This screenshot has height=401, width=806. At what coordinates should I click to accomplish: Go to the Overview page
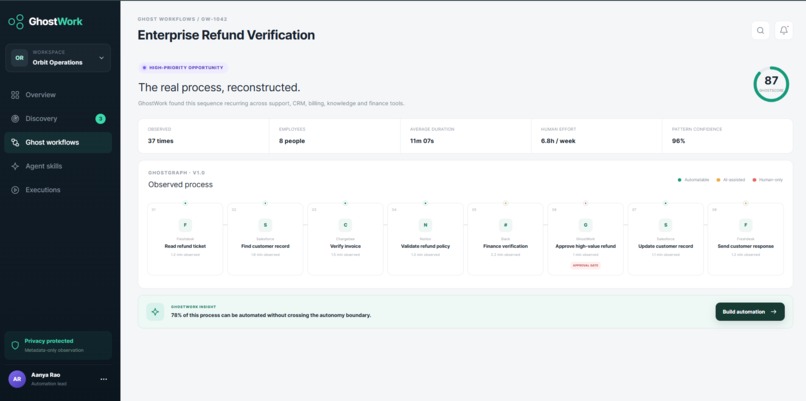58,95
